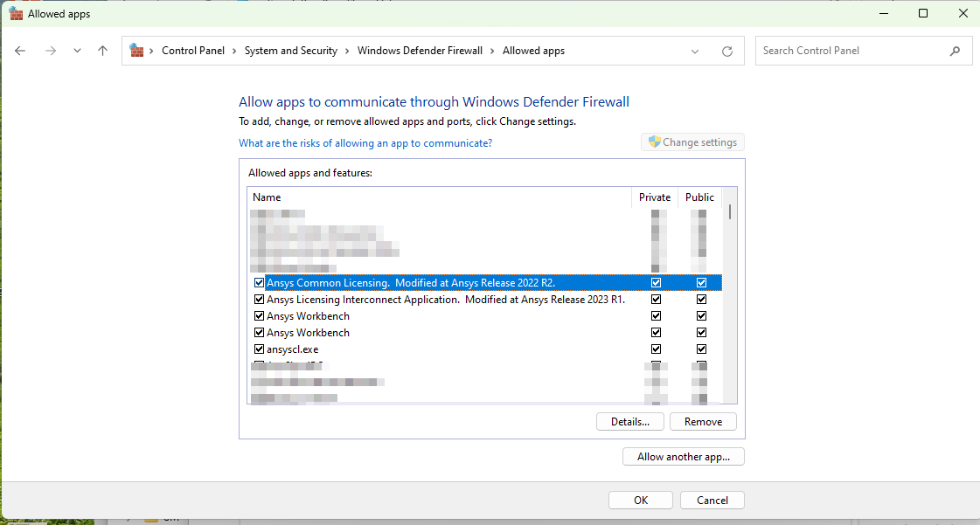The image size is (980, 525).
Task: Refresh the Allowed apps page
Action: (727, 52)
